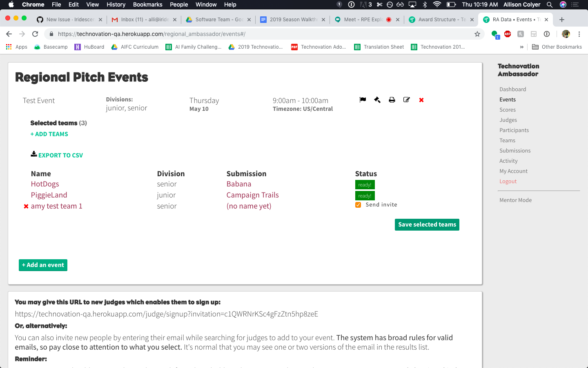Viewport: 588px width, 368px height.
Task: Edit the Test Event
Action: click(407, 99)
